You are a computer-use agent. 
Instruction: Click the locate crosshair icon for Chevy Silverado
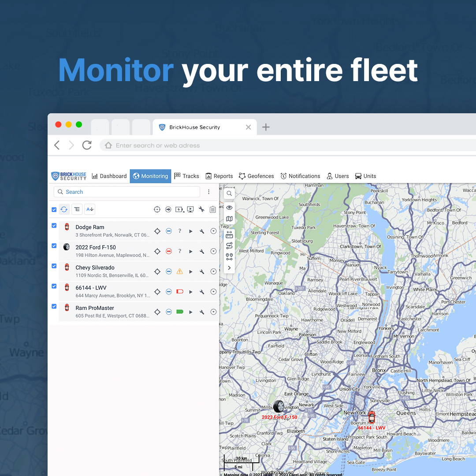pos(157,271)
